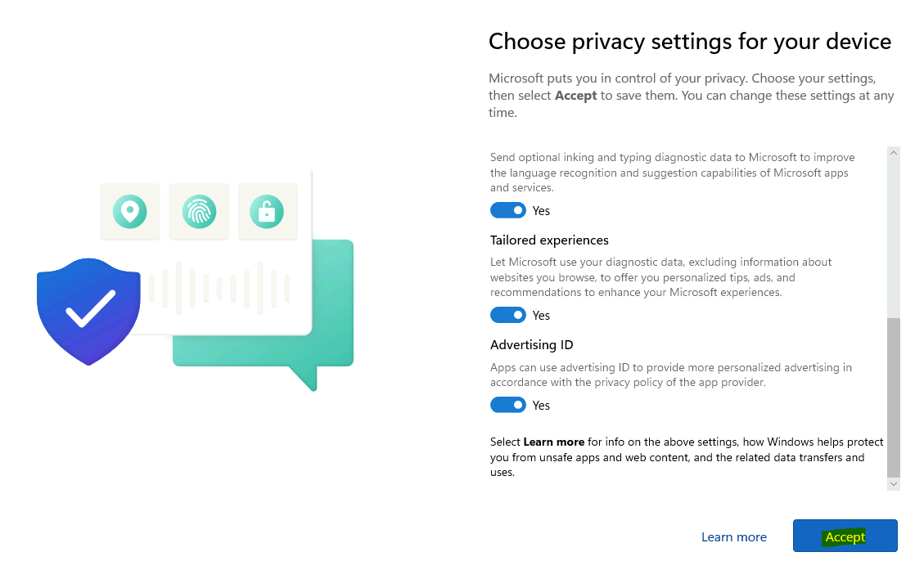Accept the privacy settings
The width and height of the screenshot is (924, 570).
[845, 536]
